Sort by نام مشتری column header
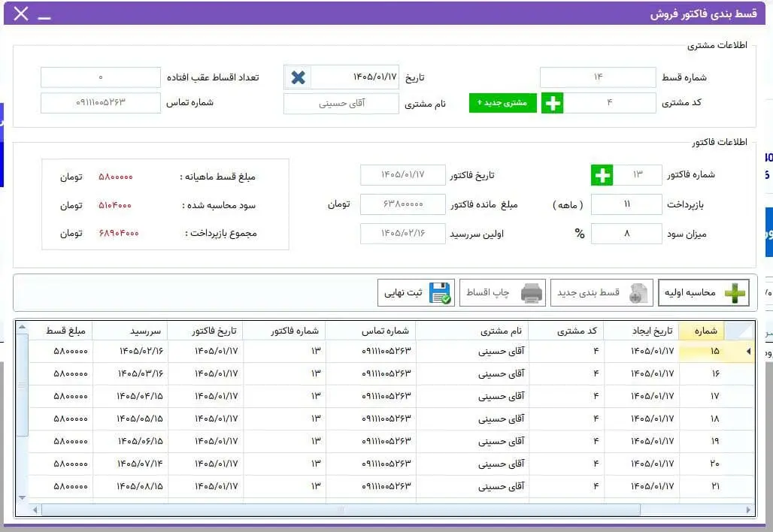 471,331
